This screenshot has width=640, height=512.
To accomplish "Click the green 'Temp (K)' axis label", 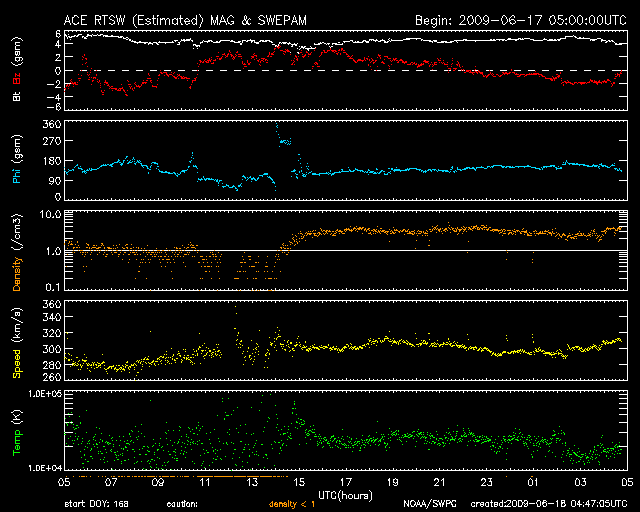I will click(16, 433).
